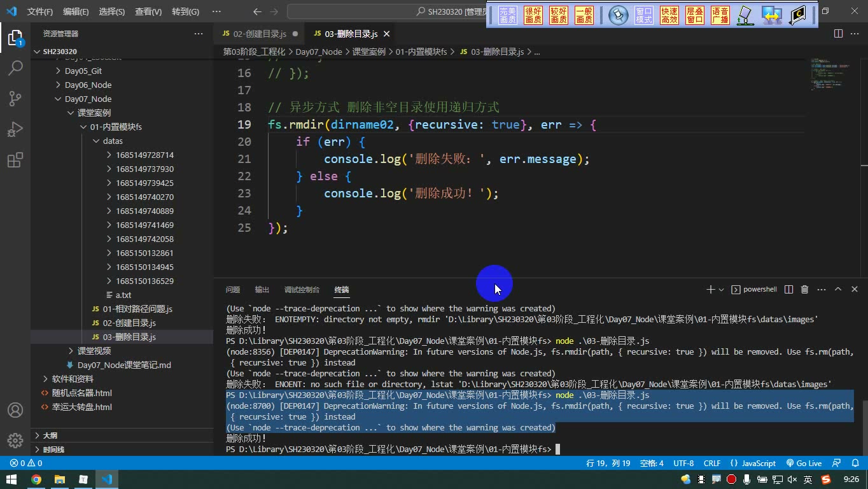Switch to the 输出 panel tab
The image size is (868, 489).
[262, 289]
